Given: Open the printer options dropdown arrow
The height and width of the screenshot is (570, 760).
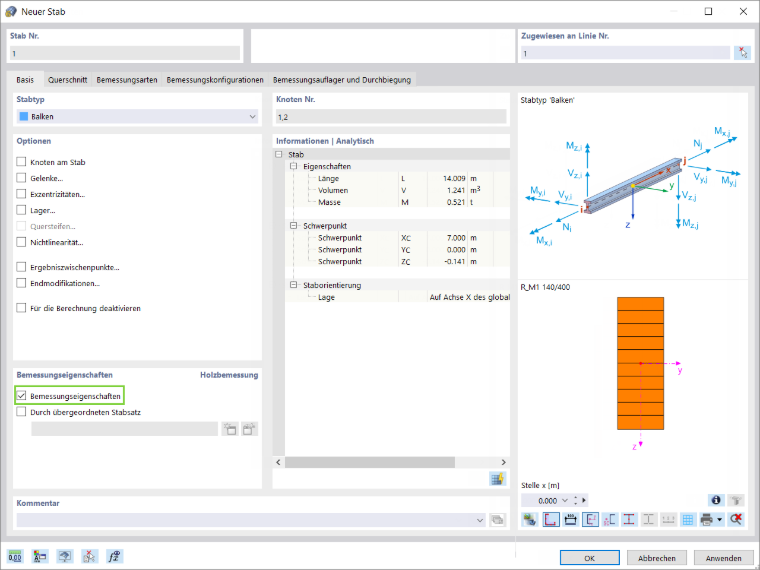Looking at the screenshot, I should tap(719, 520).
